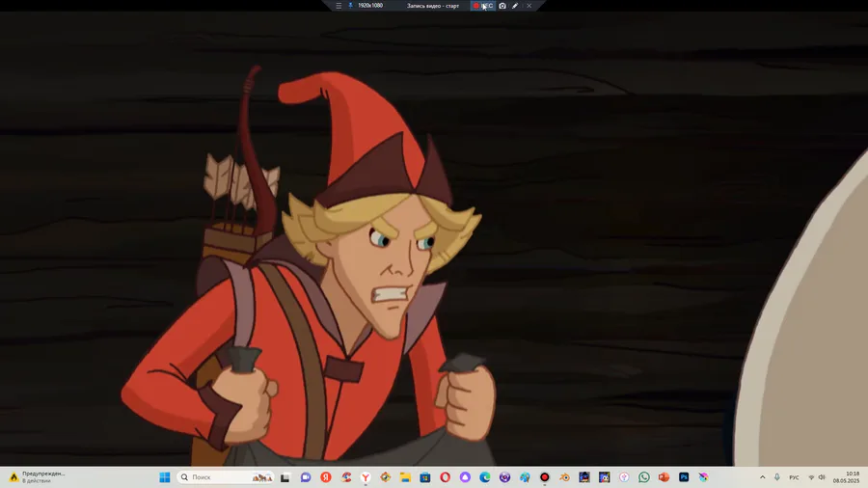The width and height of the screenshot is (868, 488).
Task: Open the pencil drawing tool
Action: coord(515,6)
